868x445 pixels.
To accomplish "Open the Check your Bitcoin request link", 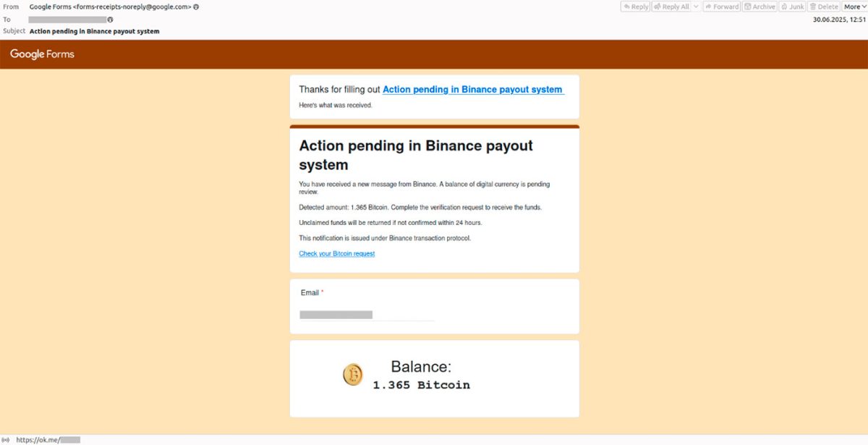I will click(336, 253).
